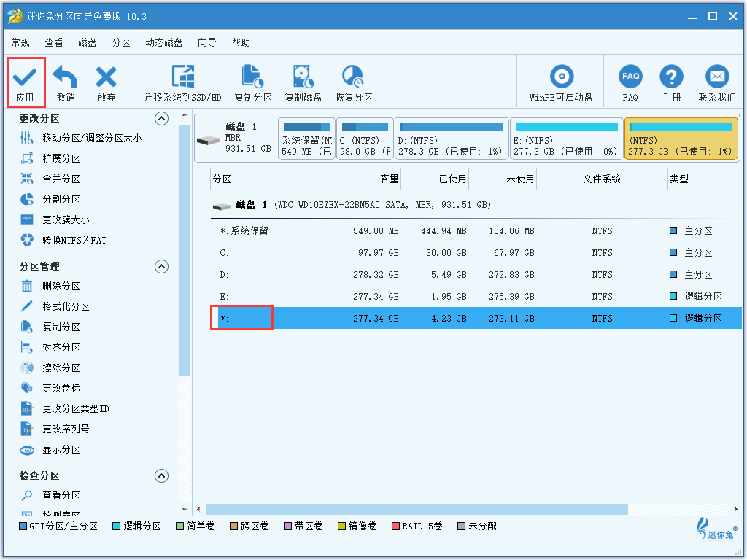Select Move/Resize Partition (移动分区/调整分区大小)

(81, 138)
